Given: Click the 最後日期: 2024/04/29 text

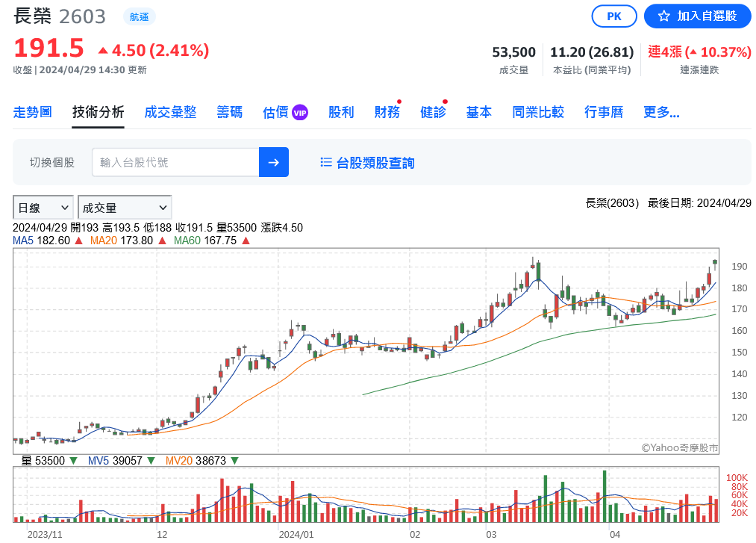Looking at the screenshot, I should (699, 203).
